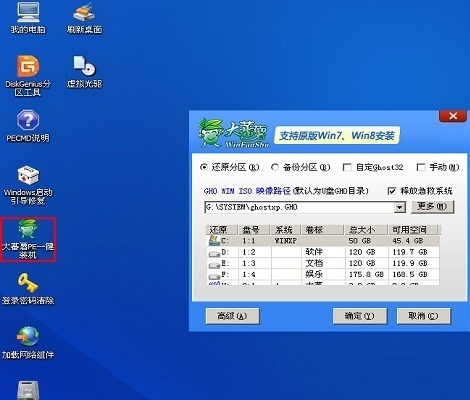Select the 还原分区(R) radio button

(203, 167)
